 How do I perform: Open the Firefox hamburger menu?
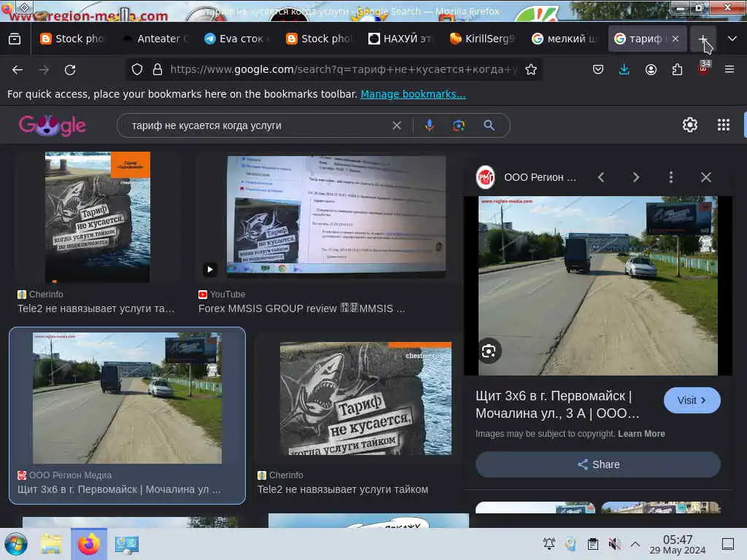coord(729,69)
